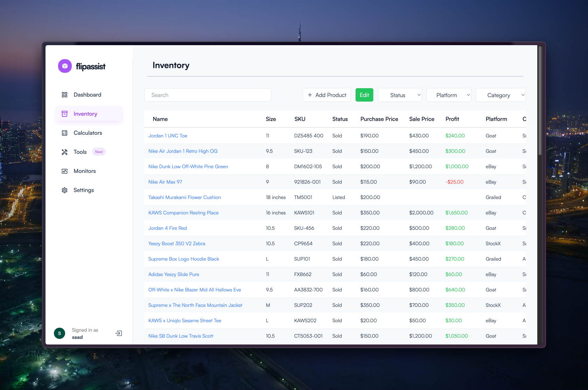Click the vertical scrollbar of the window
The height and width of the screenshot is (390, 588).
[x=540, y=101]
